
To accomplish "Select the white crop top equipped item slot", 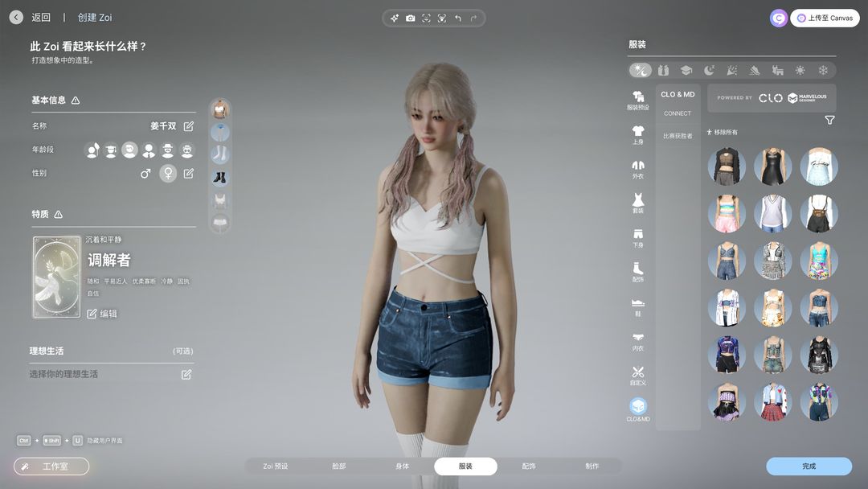I will [220, 109].
